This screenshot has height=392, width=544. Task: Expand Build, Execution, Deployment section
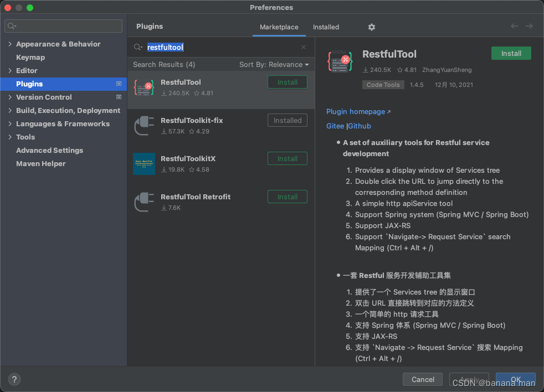click(10, 110)
